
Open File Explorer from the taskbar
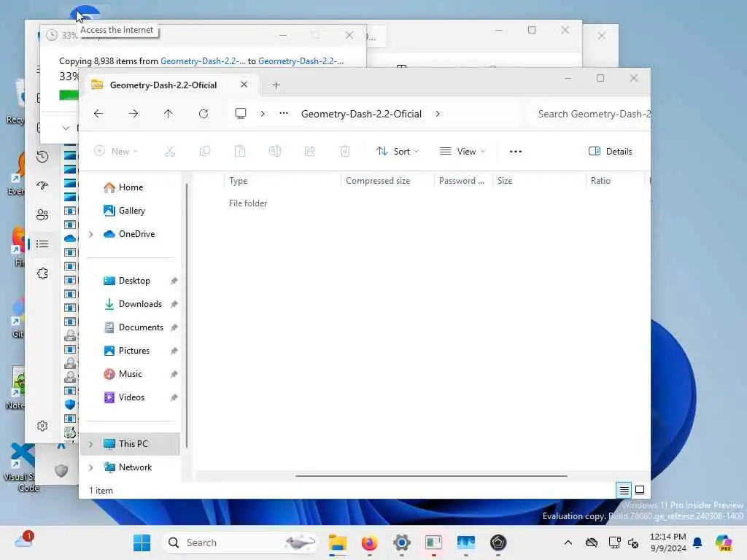coord(338,542)
